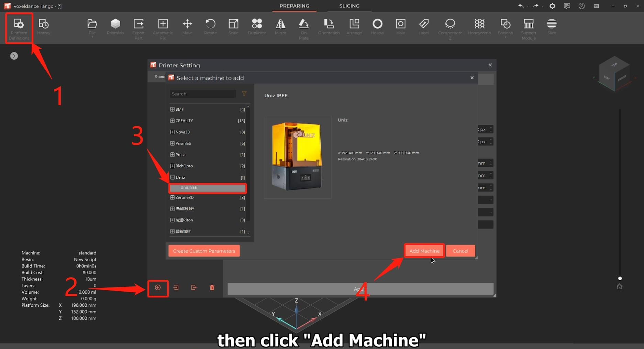This screenshot has height=349, width=644.
Task: Open the Boolean tool
Action: [505, 28]
